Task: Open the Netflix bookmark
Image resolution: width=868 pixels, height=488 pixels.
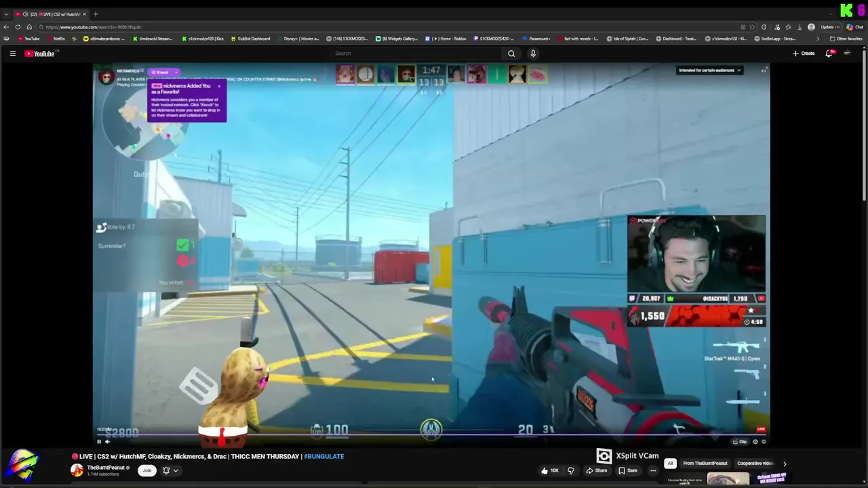Action: pyautogui.click(x=56, y=39)
